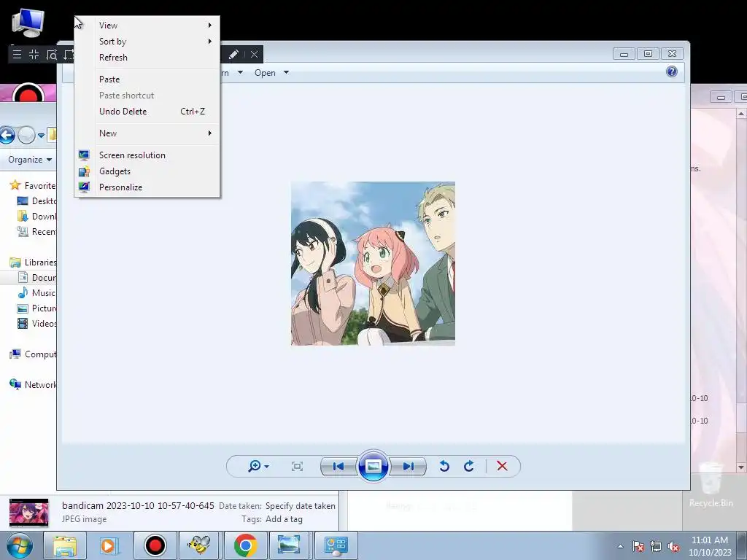Image resolution: width=747 pixels, height=560 pixels.
Task: Open the recorder toolbar hamburger menu
Action: pyautogui.click(x=18, y=54)
